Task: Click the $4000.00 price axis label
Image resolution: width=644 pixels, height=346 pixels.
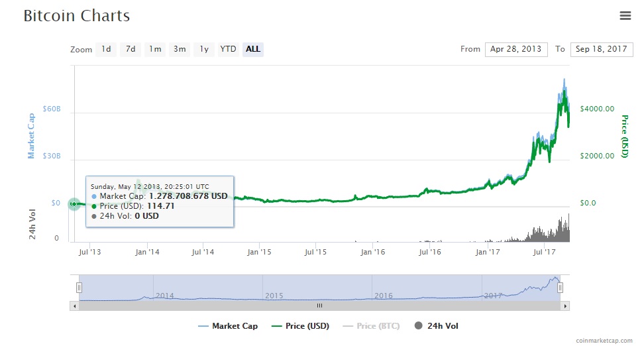Action: 597,109
